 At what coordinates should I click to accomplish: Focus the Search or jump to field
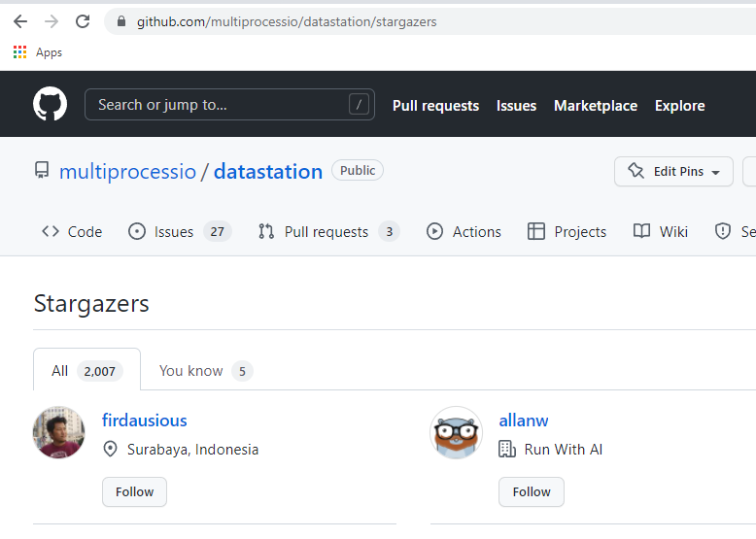[x=229, y=105]
